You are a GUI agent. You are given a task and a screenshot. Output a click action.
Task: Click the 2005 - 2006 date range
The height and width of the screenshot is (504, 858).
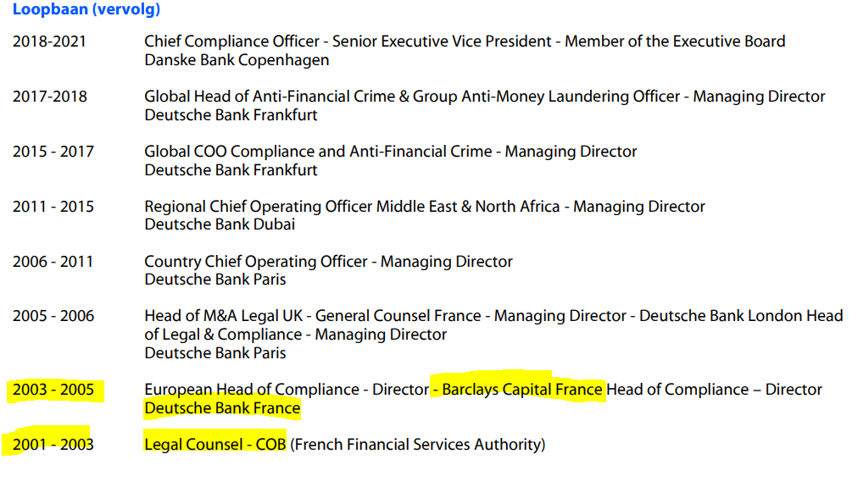[x=53, y=316]
